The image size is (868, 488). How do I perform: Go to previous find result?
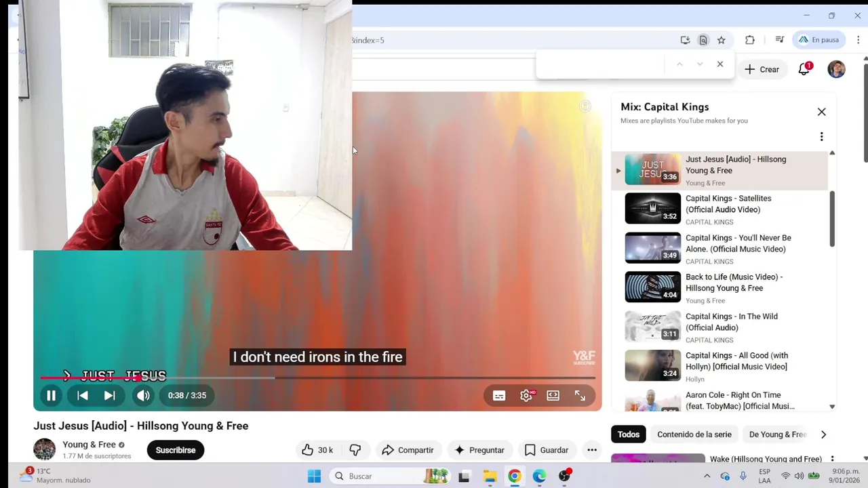[679, 64]
